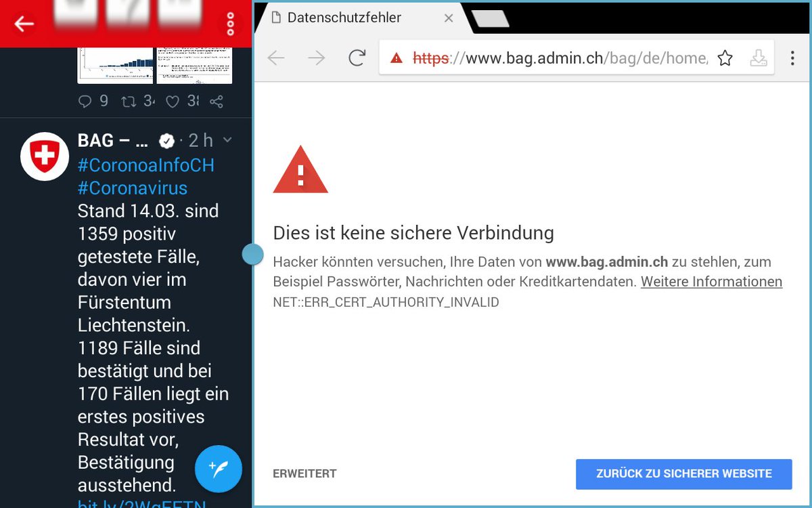
Task: Open the three-dot overflow menu in Twitter app
Action: pyautogui.click(x=230, y=24)
